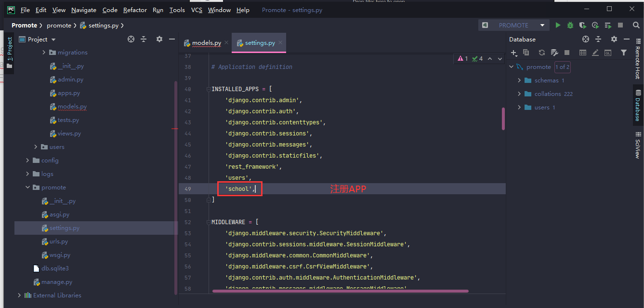Click the edit pencil icon in Database toolbar

coord(595,53)
